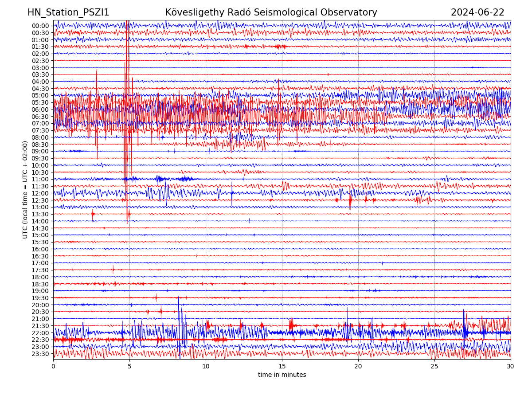Screen dimensions: 532x399
Task: Select the 00:00 trace time label
Action: (40, 26)
